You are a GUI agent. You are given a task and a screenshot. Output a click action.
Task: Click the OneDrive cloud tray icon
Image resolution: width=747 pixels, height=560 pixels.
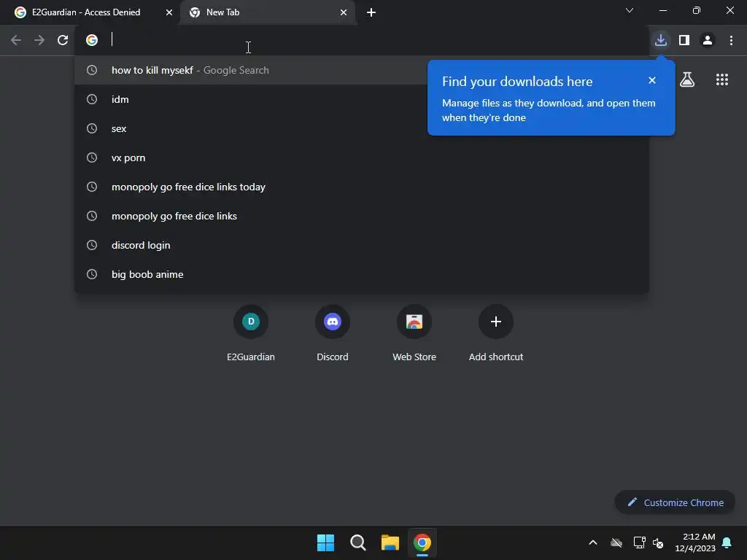[616, 542]
